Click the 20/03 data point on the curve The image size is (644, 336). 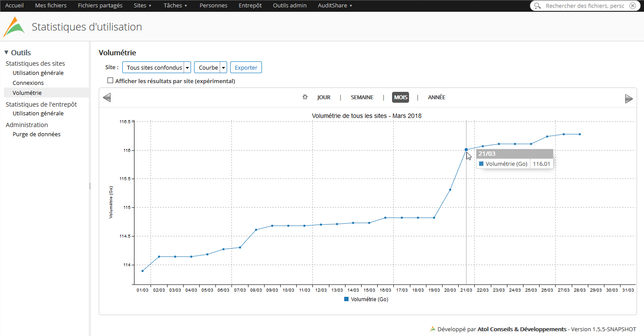450,190
